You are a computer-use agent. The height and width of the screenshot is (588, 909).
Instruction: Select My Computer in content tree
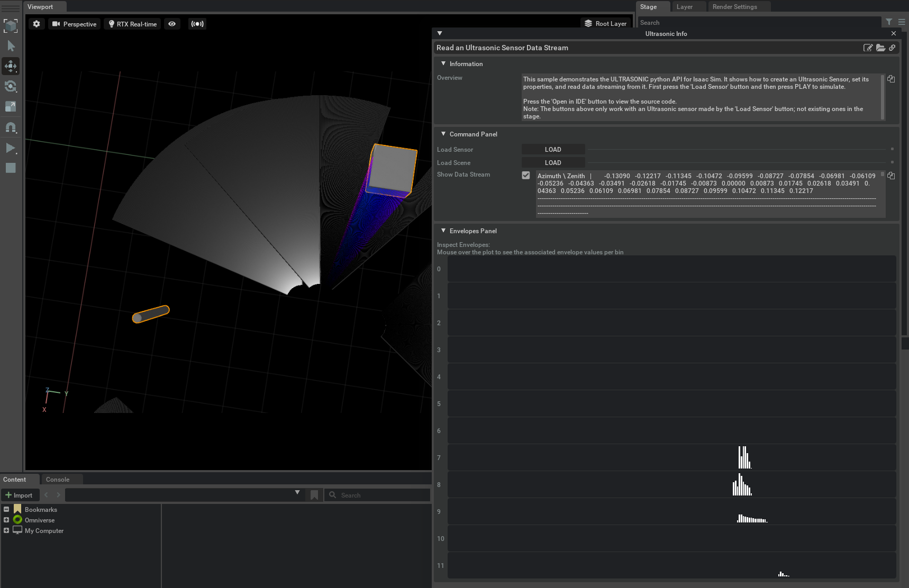pos(44,531)
